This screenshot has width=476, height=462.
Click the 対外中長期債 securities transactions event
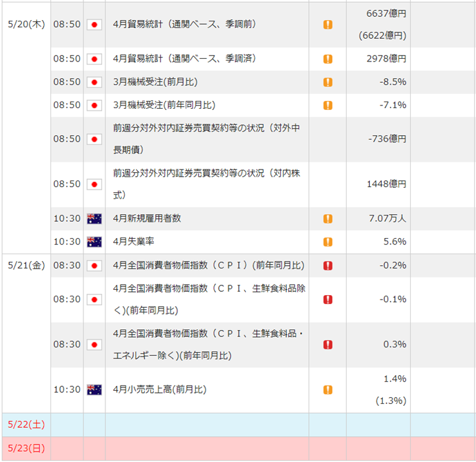click(x=206, y=139)
